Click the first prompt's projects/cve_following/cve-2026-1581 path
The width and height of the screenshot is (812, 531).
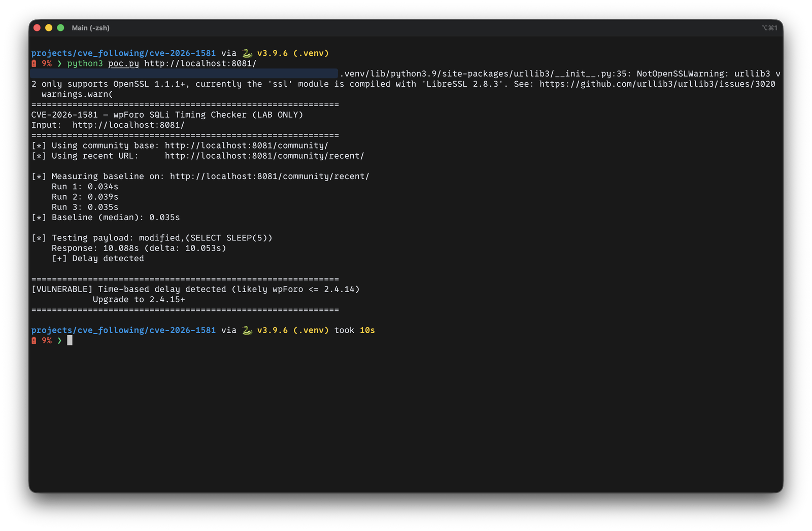(123, 53)
